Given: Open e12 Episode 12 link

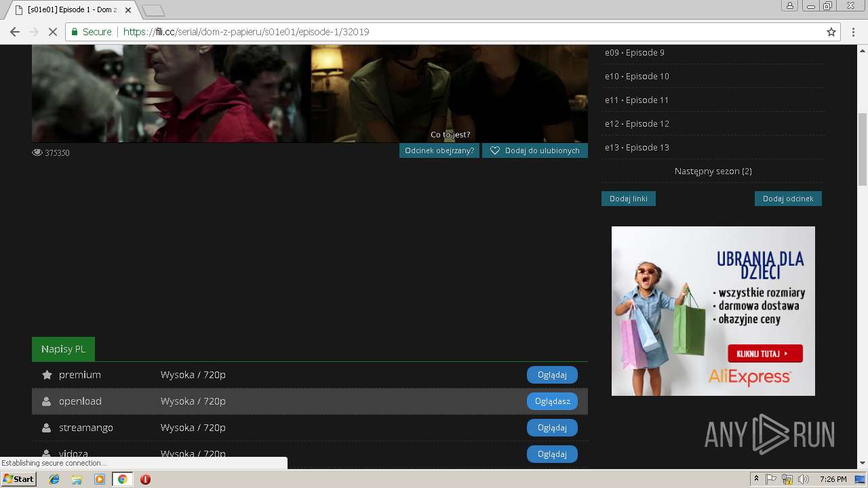Looking at the screenshot, I should pos(637,124).
